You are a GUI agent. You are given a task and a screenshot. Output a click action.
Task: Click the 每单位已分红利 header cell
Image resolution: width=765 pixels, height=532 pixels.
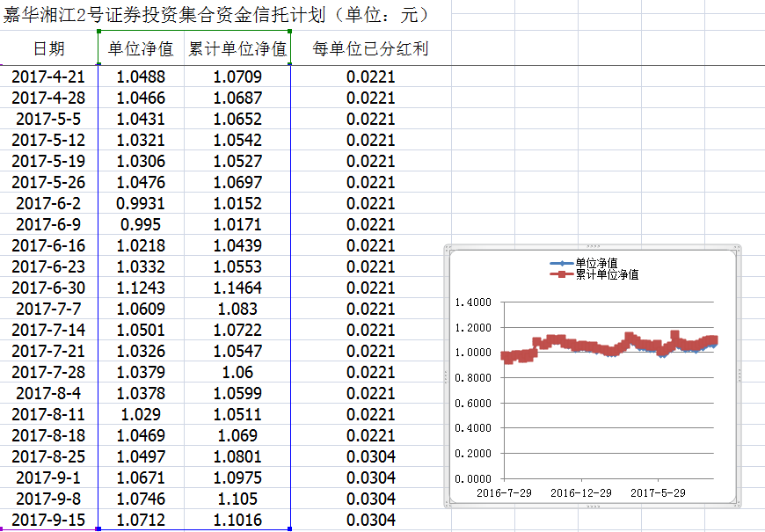(370, 49)
